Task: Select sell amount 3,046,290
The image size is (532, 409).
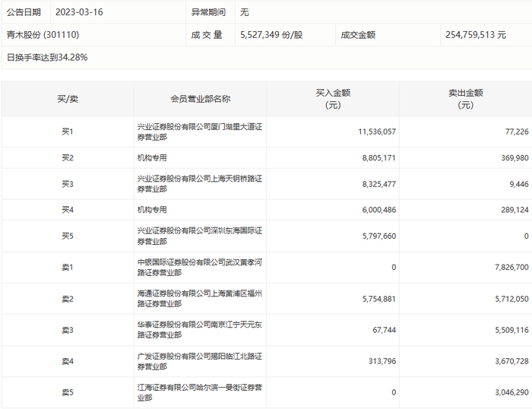Action: tap(511, 393)
